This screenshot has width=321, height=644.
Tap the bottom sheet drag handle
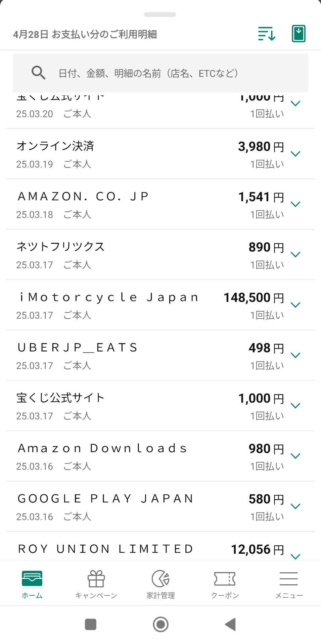tap(160, 14)
